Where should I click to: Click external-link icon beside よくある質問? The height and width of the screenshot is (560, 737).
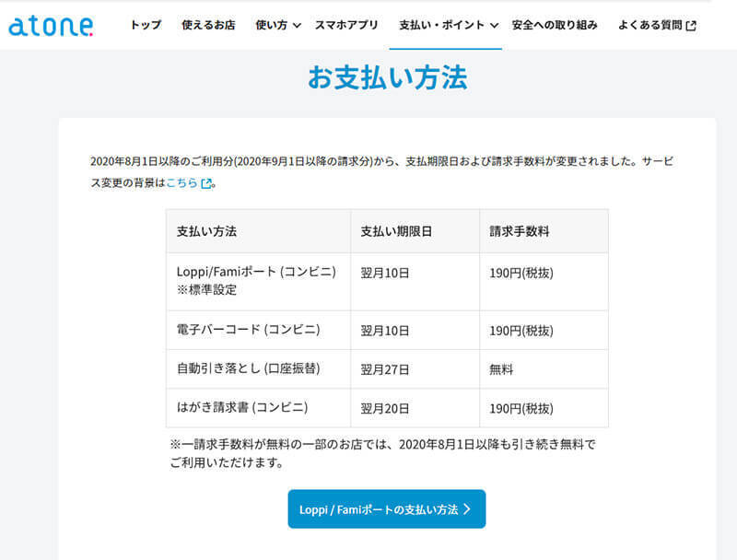692,26
